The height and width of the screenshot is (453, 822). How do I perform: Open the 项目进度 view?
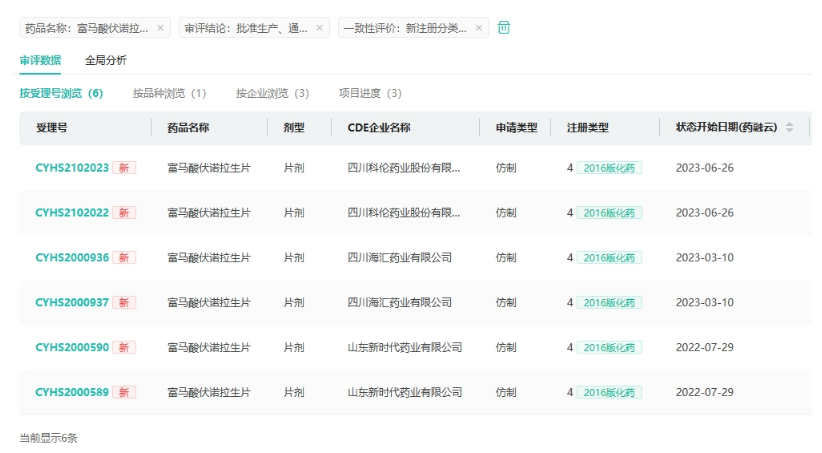(370, 93)
